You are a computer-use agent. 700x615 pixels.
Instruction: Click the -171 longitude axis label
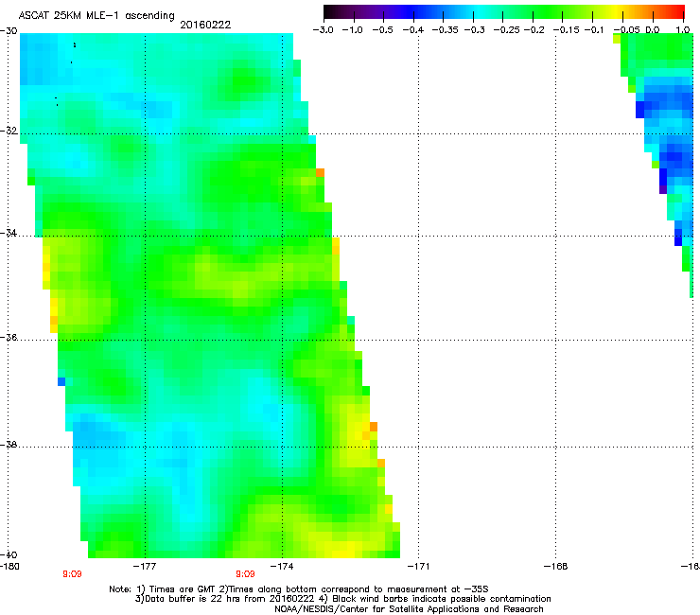click(418, 567)
